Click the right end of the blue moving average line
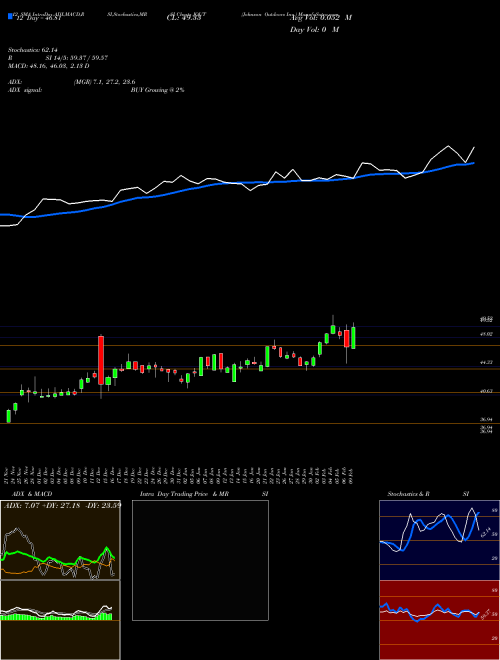 [x=474, y=163]
